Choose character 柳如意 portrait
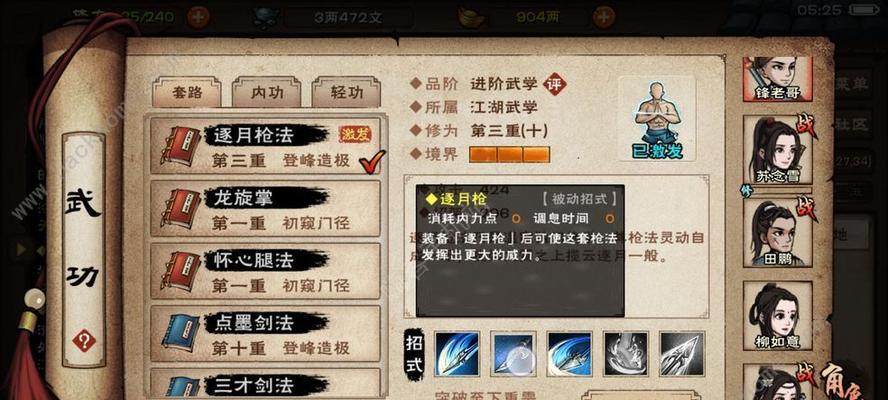This screenshot has height=400, width=888. pos(778,316)
